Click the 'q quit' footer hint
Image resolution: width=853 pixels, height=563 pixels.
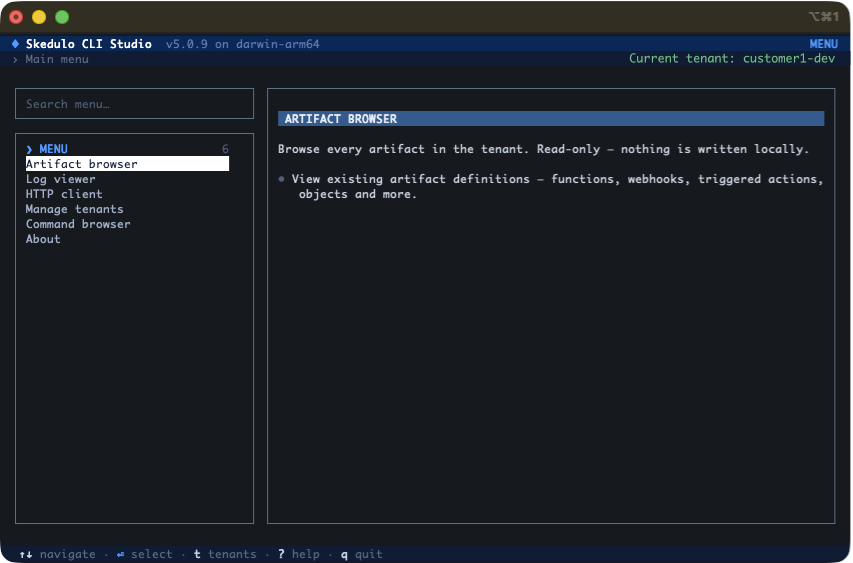tap(362, 554)
